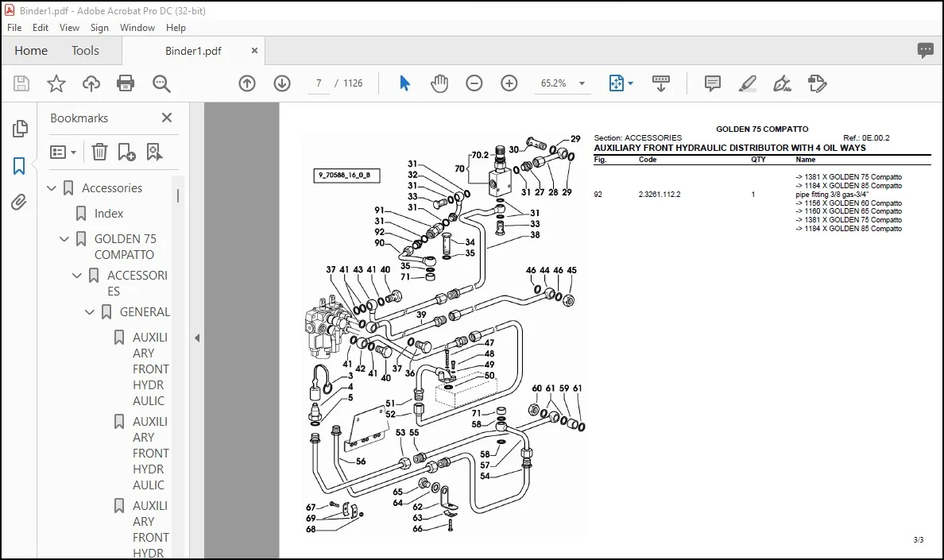Open page thumbnails panel
The width and height of the screenshot is (944, 560).
coord(20,129)
